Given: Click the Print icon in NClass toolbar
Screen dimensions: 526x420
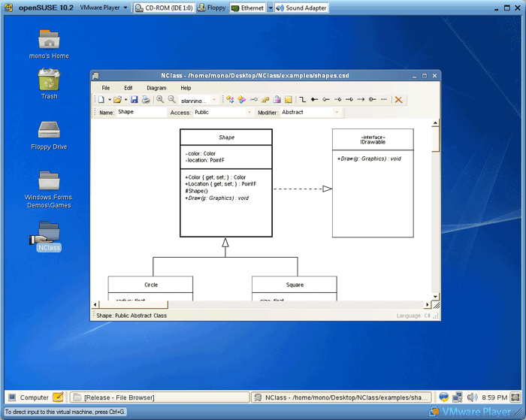Looking at the screenshot, I should (x=145, y=99).
